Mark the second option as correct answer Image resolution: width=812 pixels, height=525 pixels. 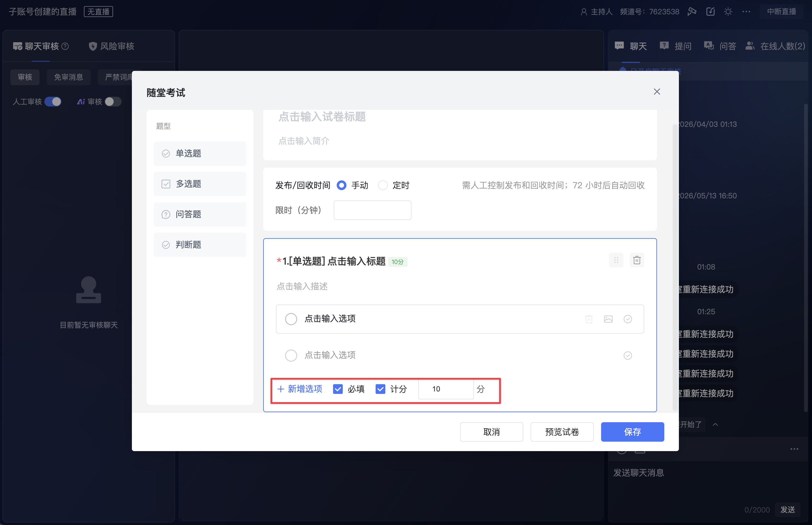[x=628, y=356]
